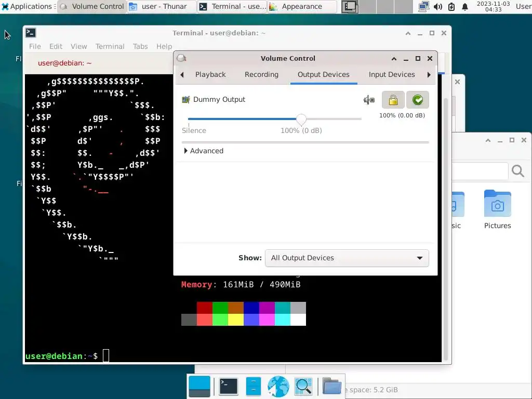
Task: Open the power manager tray icon
Action: click(451, 6)
